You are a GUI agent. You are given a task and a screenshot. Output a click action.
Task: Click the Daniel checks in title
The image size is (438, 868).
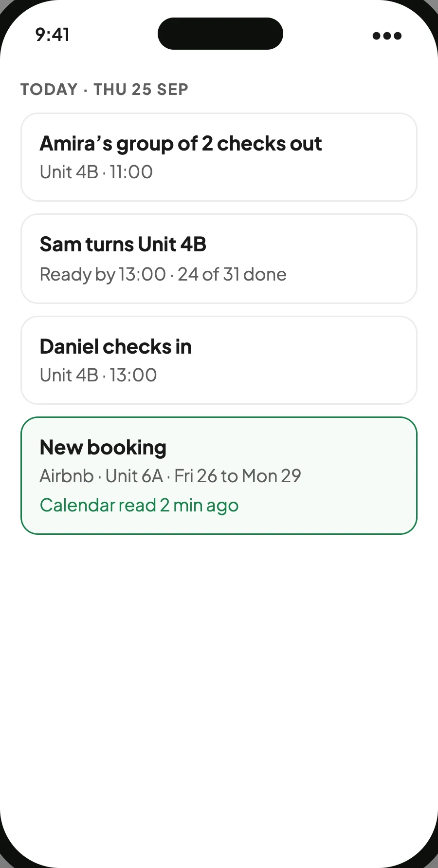(x=116, y=347)
